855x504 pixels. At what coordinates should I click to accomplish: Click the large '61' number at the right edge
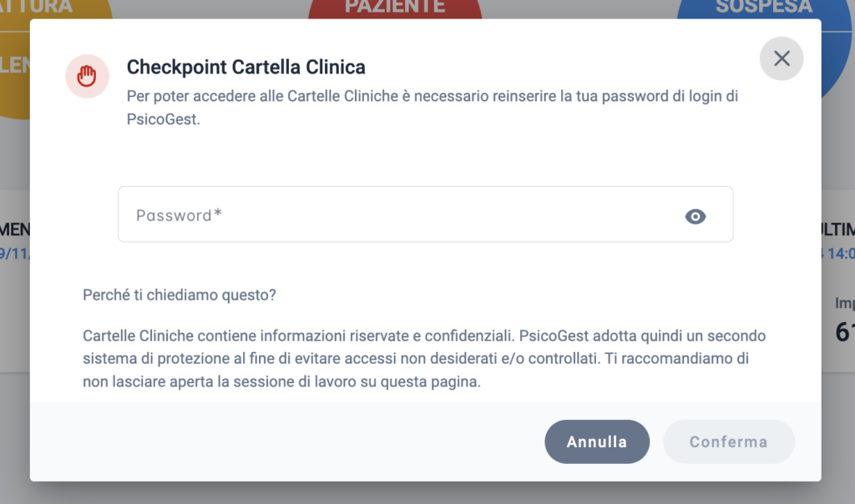(845, 332)
